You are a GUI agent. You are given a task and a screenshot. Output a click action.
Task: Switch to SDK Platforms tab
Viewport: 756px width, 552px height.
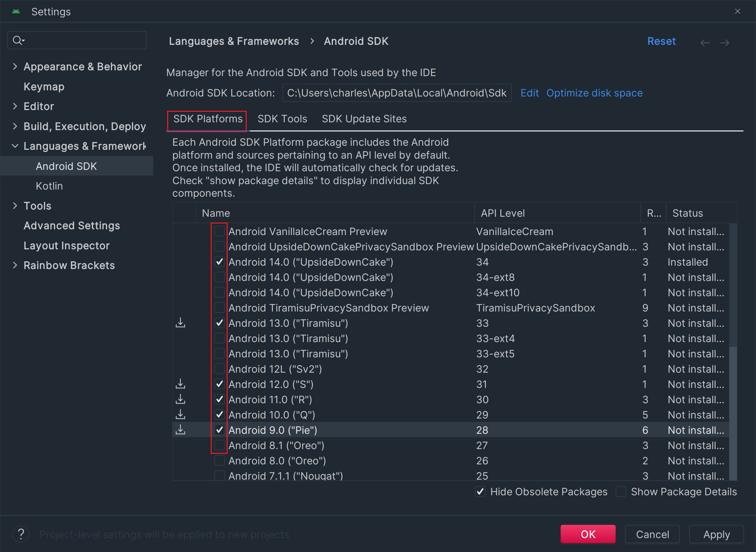point(208,119)
